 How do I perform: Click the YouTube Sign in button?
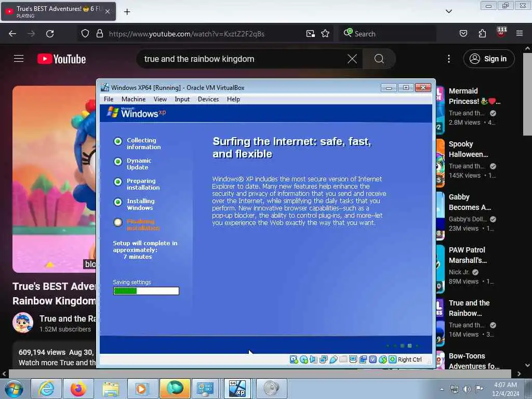pos(488,59)
